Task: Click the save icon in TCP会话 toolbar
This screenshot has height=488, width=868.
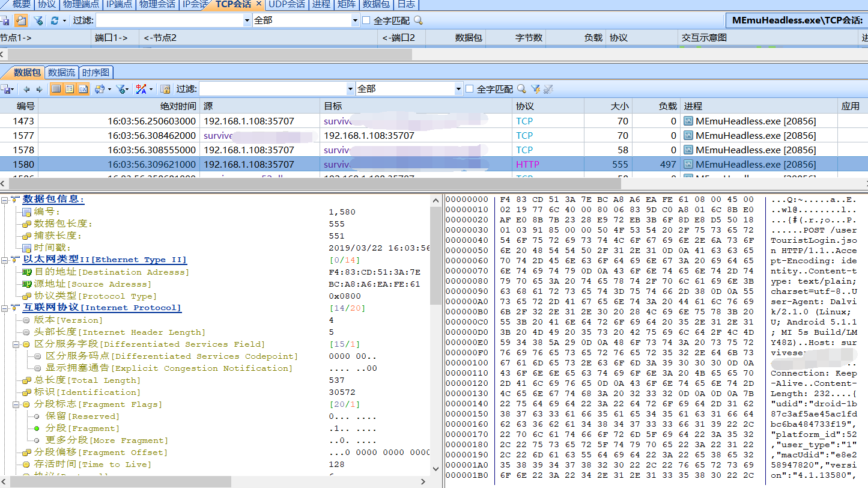Action: (4, 20)
